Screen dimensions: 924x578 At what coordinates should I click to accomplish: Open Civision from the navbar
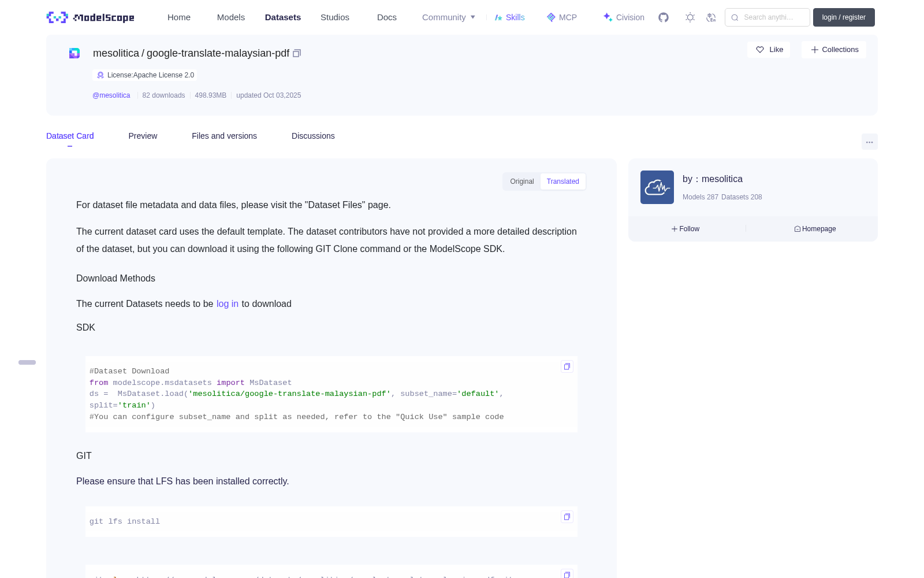[624, 17]
